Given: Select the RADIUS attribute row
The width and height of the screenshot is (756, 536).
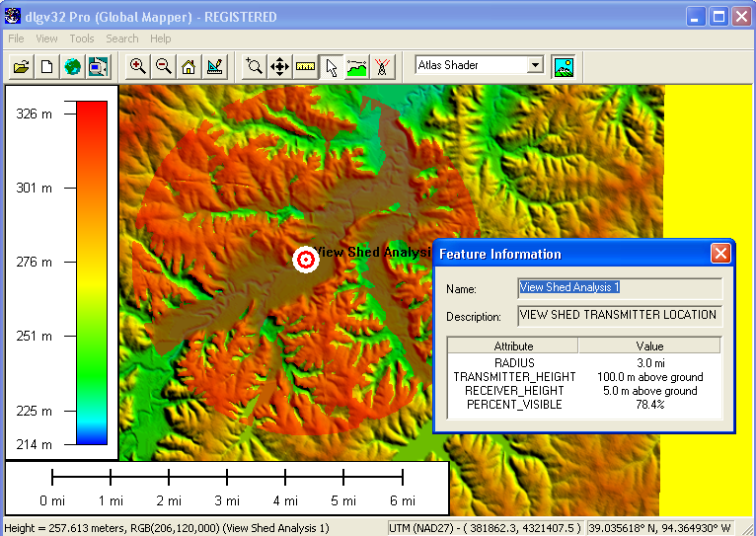Looking at the screenshot, I should pos(584,363).
